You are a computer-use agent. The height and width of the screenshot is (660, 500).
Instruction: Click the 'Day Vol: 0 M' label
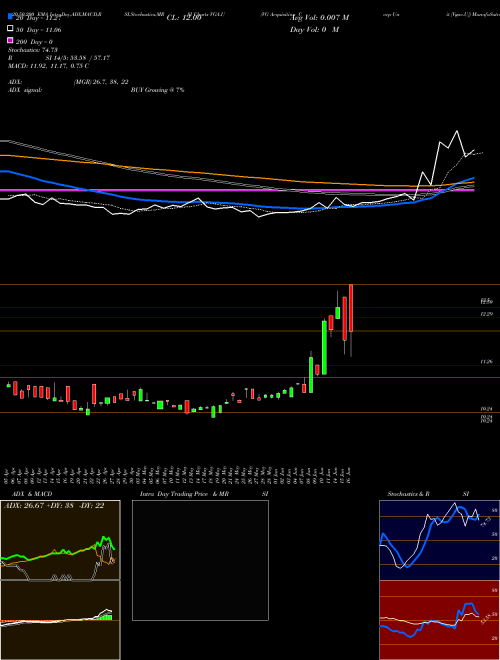click(x=314, y=29)
